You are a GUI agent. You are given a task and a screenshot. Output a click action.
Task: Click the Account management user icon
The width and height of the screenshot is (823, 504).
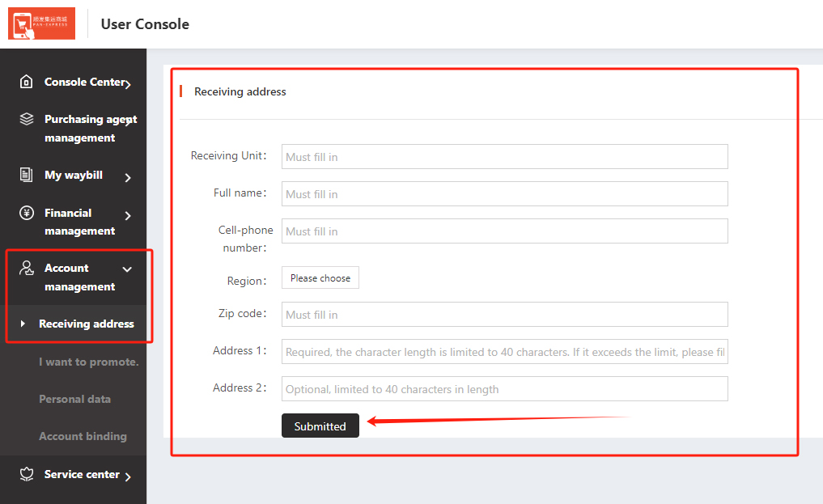[26, 268]
